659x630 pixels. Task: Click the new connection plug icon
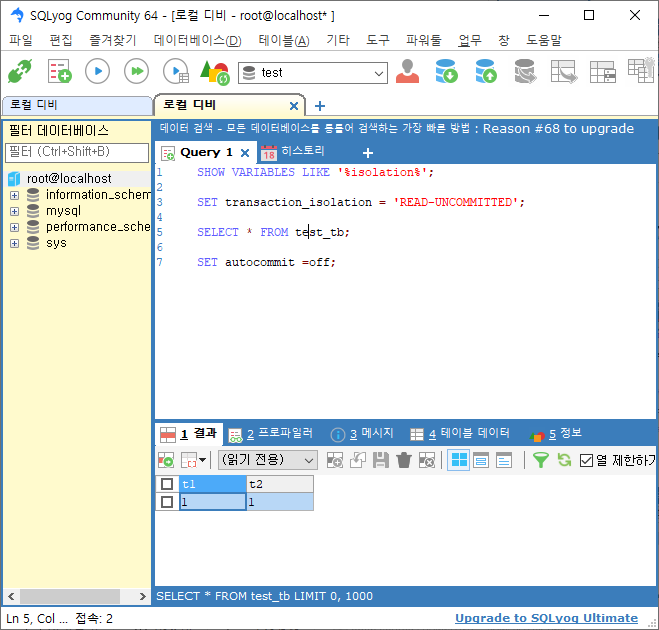coord(20,71)
